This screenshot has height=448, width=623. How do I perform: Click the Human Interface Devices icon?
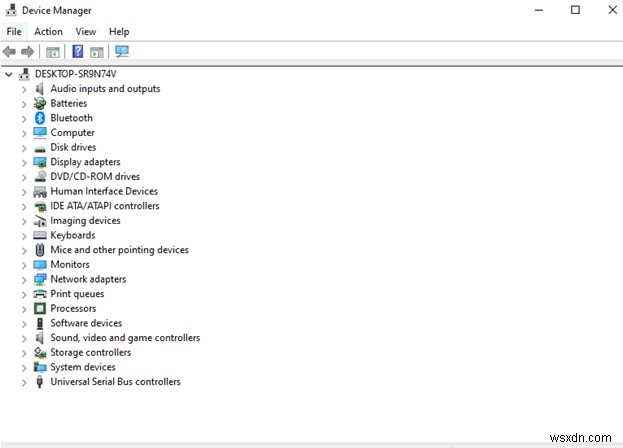(40, 192)
